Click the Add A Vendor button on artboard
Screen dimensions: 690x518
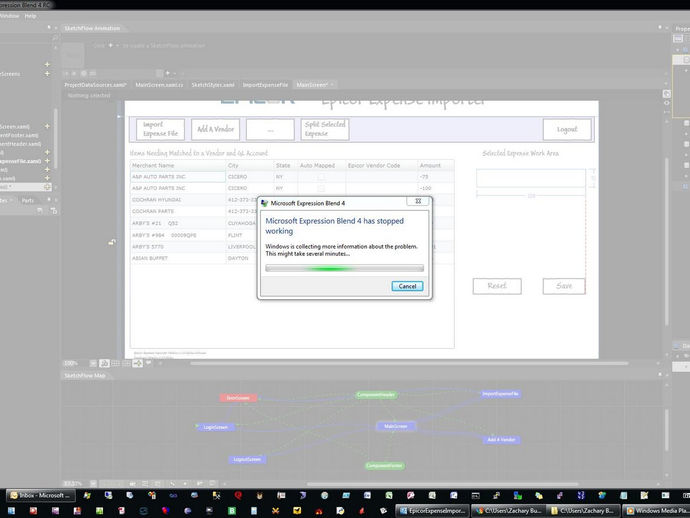pyautogui.click(x=215, y=129)
